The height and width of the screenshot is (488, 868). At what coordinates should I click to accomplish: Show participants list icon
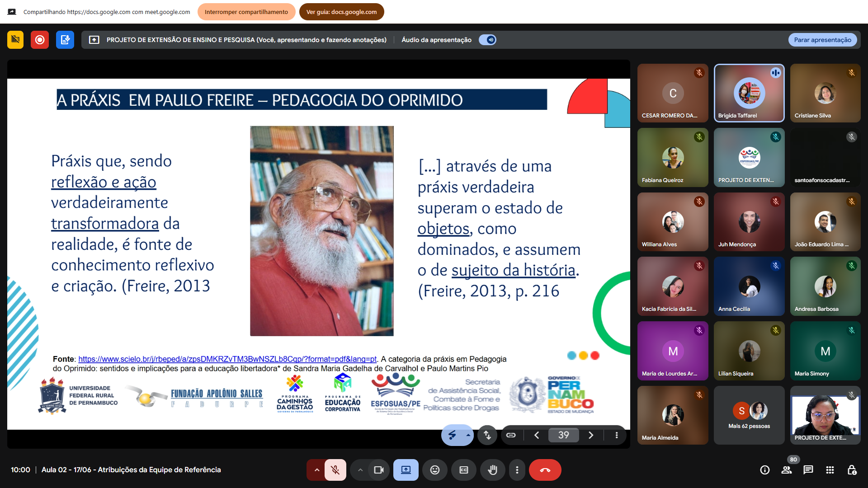pyautogui.click(x=787, y=470)
